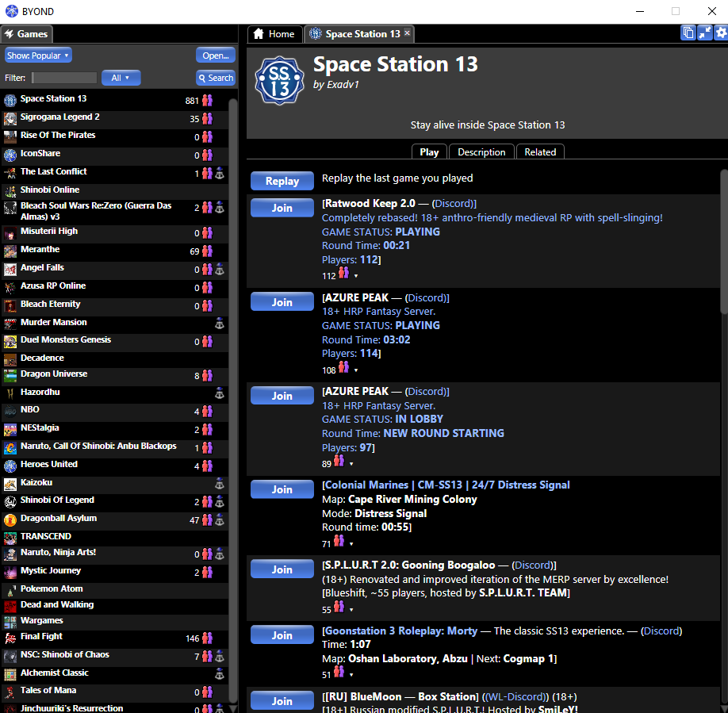Image resolution: width=728 pixels, height=713 pixels.
Task: Click the NEStalgia game icon
Action: 10,430
